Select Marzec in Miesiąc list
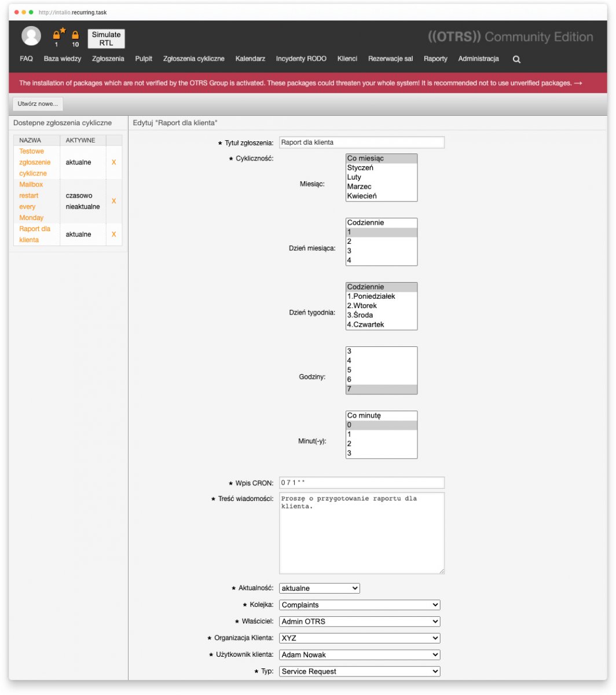Screen dimensions: 616x695 [382, 186]
